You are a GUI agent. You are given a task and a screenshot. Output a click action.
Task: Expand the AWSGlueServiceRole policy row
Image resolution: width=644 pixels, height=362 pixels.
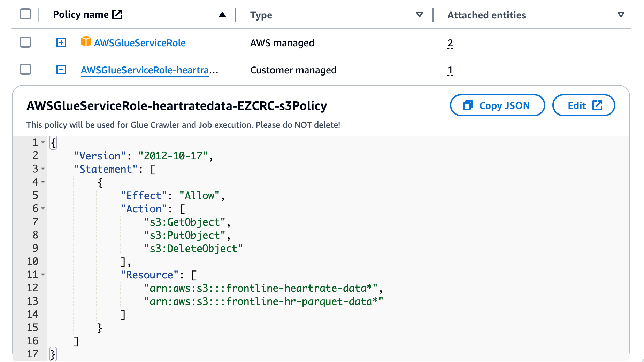[x=61, y=42]
